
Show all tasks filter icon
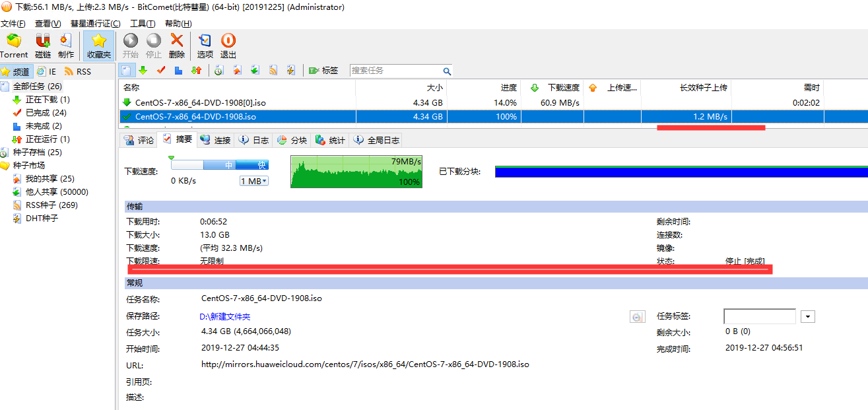(127, 70)
